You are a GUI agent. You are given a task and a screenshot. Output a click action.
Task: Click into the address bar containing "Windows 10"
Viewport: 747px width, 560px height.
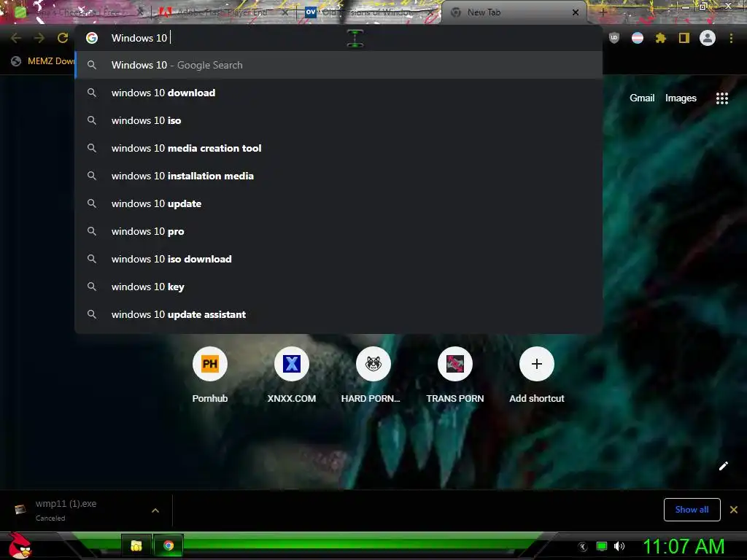[338, 38]
